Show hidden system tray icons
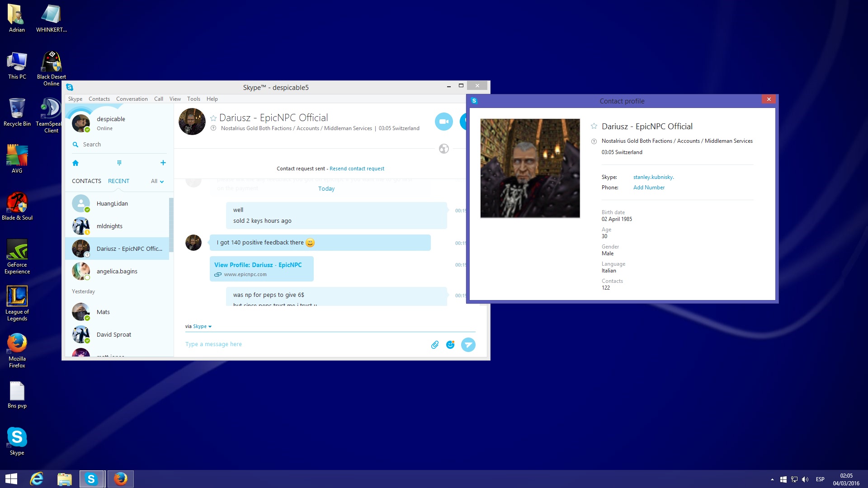This screenshot has height=488, width=868. pos(772,479)
